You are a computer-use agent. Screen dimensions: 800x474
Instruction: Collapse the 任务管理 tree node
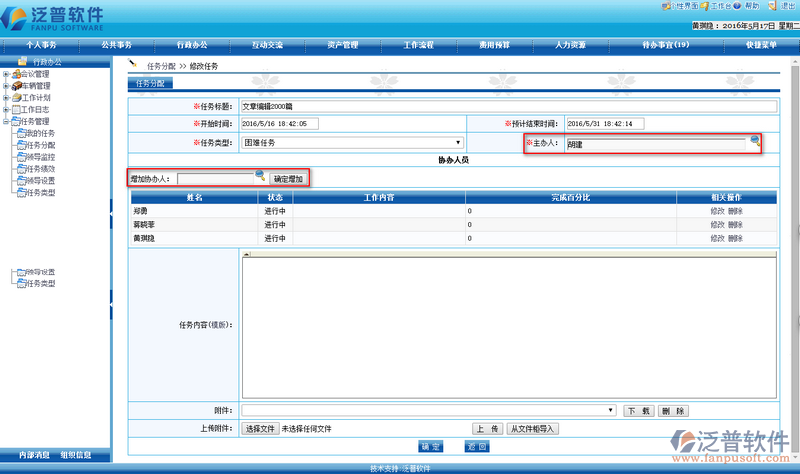(x=6, y=121)
